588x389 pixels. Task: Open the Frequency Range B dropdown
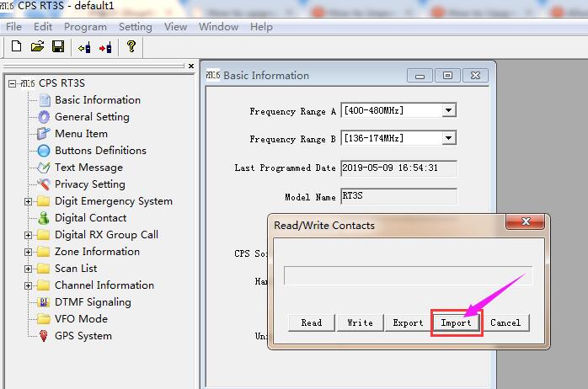(449, 138)
